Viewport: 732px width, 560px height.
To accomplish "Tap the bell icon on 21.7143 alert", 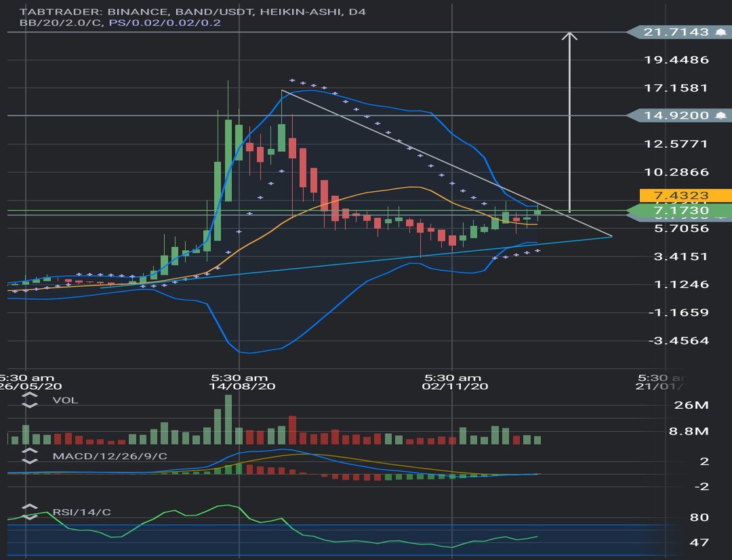I will point(721,32).
